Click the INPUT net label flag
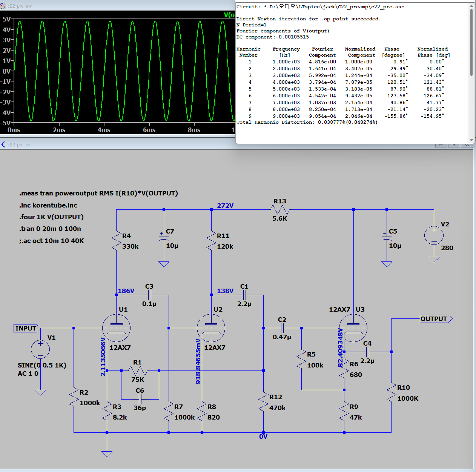 (27, 328)
